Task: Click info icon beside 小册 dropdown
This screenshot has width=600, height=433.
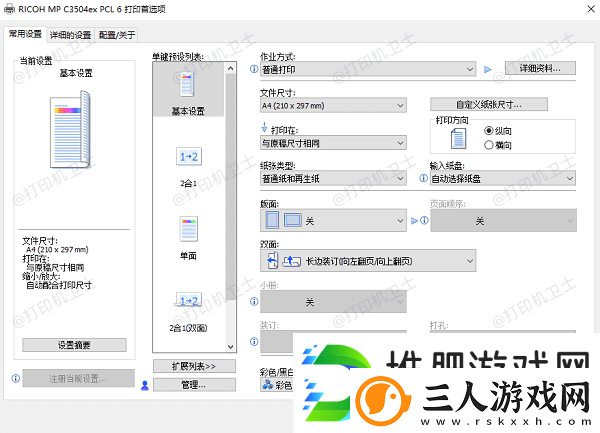Action: pos(254,301)
